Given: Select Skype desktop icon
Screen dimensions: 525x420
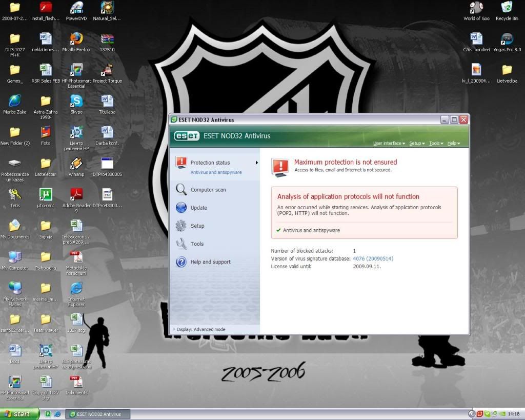Looking at the screenshot, I should click(76, 105).
